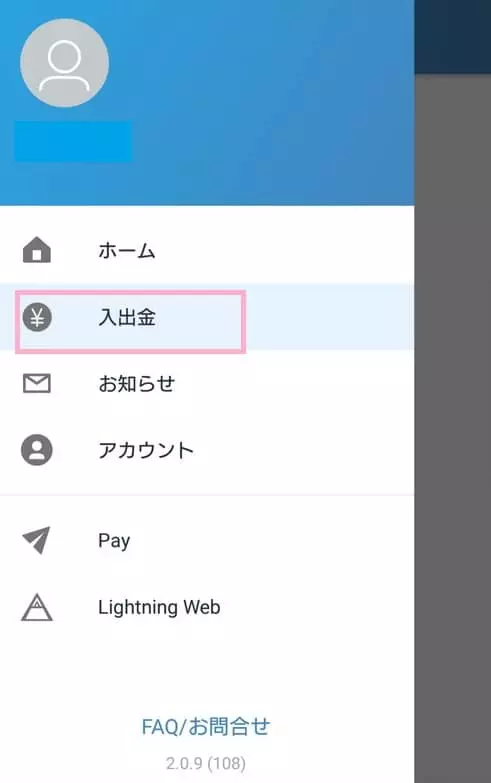Go to the ホーム menu entry
Image resolution: width=491 pixels, height=783 pixels.
pos(126,250)
